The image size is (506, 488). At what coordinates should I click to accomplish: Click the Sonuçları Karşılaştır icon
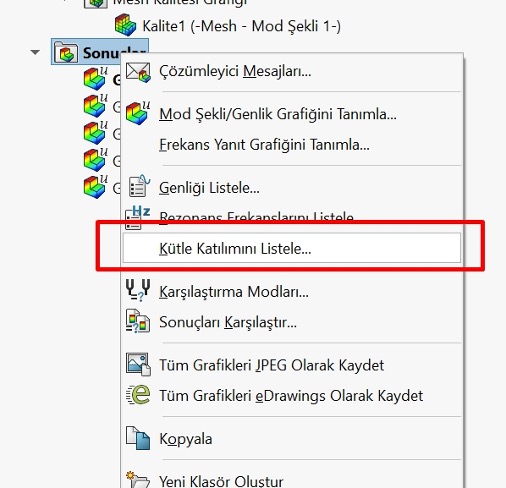coord(138,321)
